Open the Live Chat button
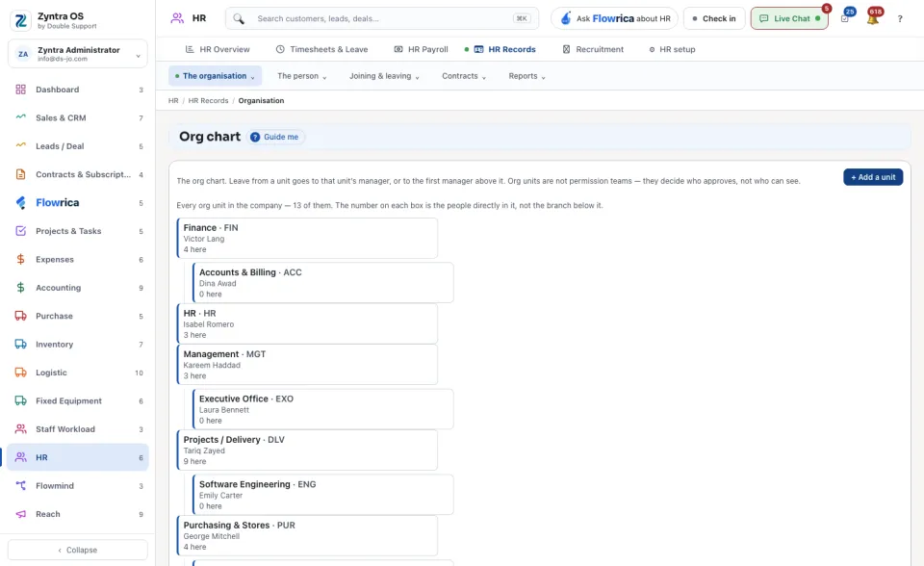Screen dimensions: 924x566 [x=789, y=18]
